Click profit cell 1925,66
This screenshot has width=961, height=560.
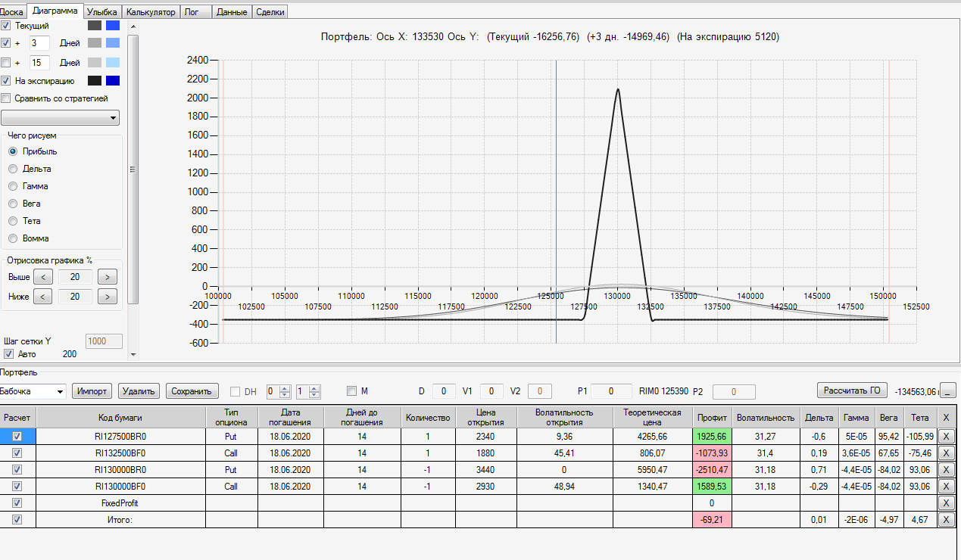[713, 436]
